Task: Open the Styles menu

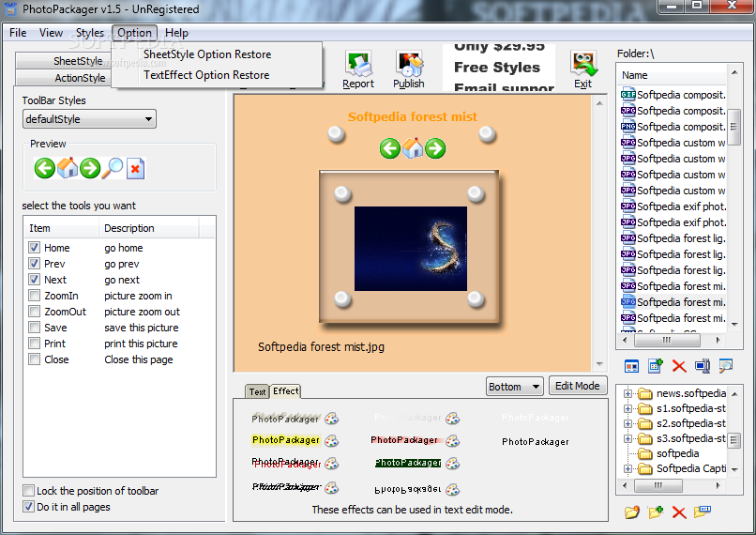Action: pyautogui.click(x=90, y=33)
